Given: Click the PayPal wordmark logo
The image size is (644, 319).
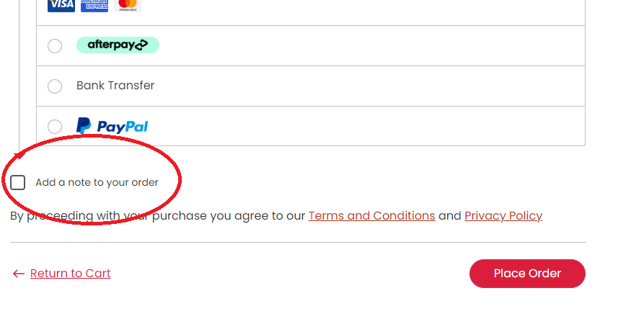Looking at the screenshot, I should (123, 127).
